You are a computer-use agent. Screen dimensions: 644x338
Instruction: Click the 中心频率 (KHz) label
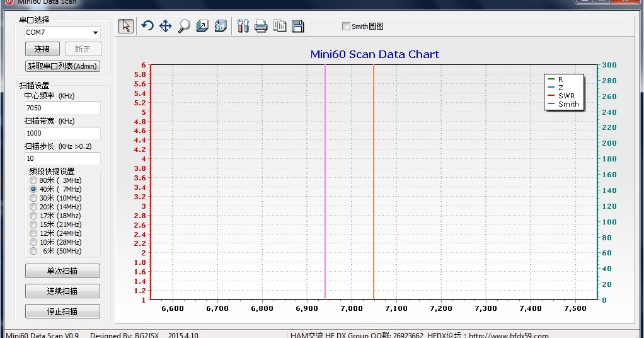click(x=49, y=96)
